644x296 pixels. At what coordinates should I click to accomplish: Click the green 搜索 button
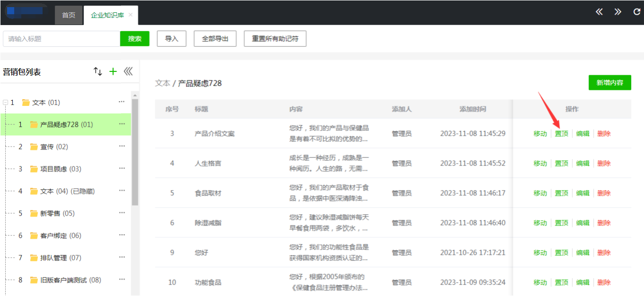(x=135, y=39)
